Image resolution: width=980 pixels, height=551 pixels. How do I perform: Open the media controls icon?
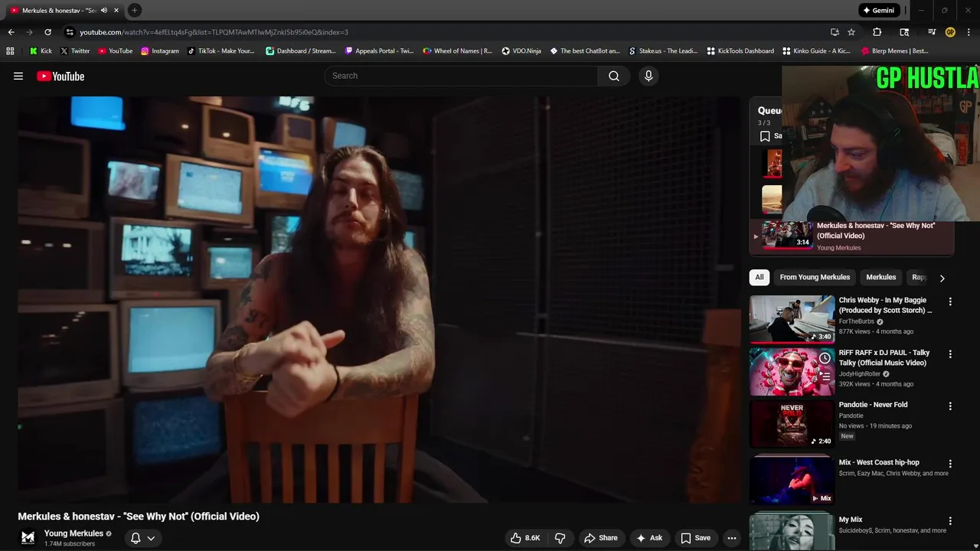[932, 32]
